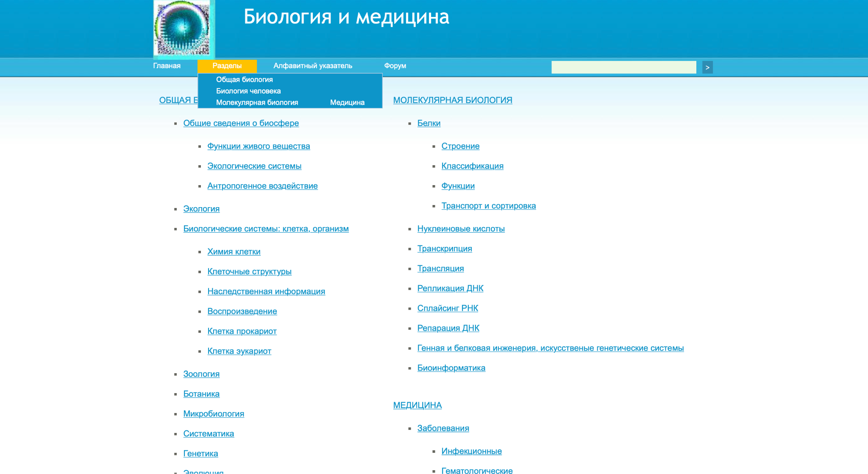Select Молекулярная биология in dropdown menu
Viewport: 868px width, 474px height.
pyautogui.click(x=257, y=103)
